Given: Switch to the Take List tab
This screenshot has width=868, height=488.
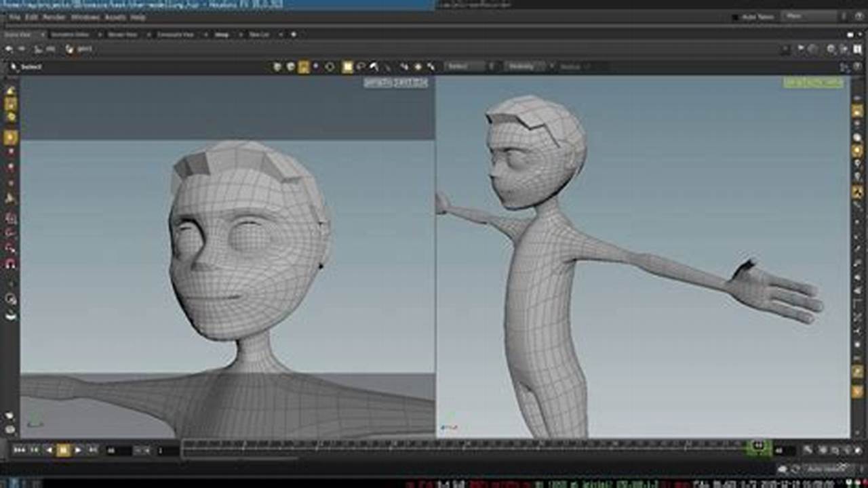Looking at the screenshot, I should (258, 34).
